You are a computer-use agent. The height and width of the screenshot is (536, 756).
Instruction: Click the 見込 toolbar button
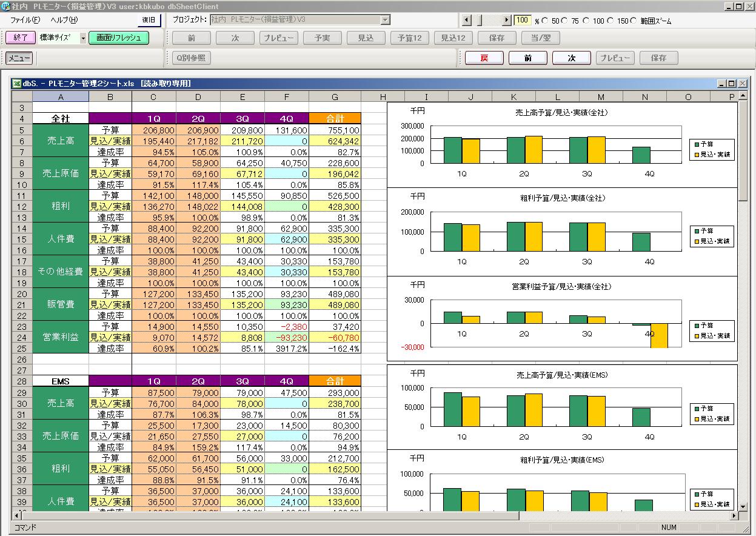click(366, 38)
